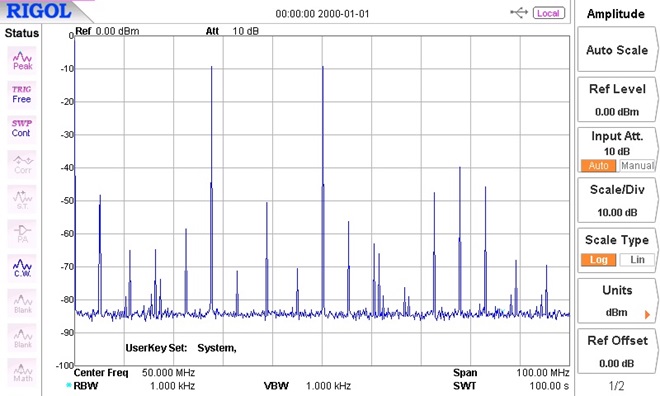Viewport: 660px width, 396px height.
Task: Select Lin scale type
Action: 637,260
